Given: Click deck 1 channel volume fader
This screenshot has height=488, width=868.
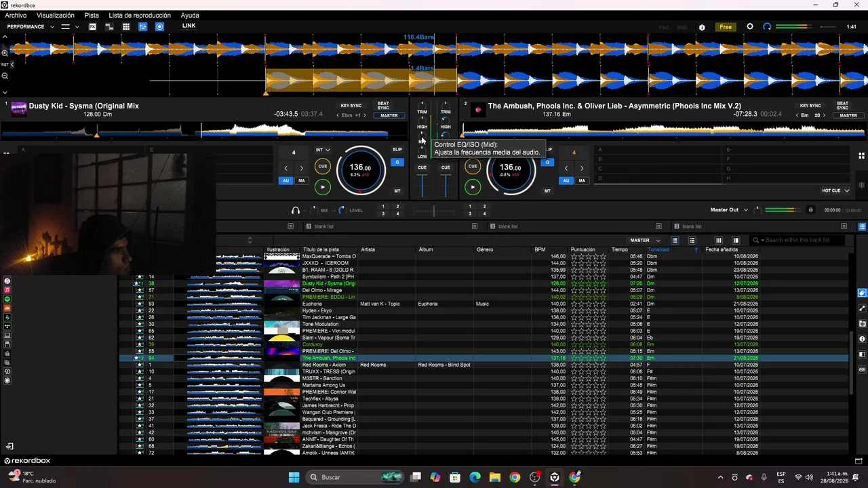Looking at the screenshot, I should click(x=422, y=186).
